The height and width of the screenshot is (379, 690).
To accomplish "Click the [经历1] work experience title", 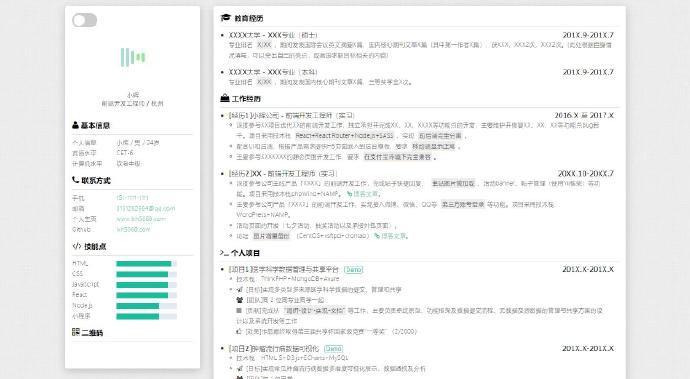I will (291, 115).
